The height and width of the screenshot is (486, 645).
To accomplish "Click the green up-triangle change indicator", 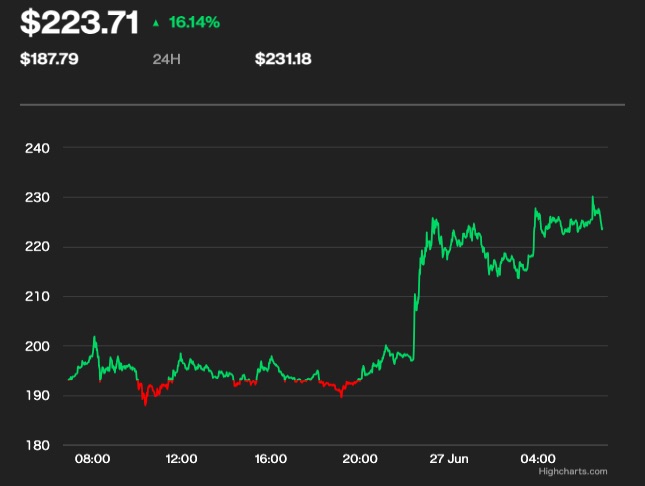I will 155,21.
